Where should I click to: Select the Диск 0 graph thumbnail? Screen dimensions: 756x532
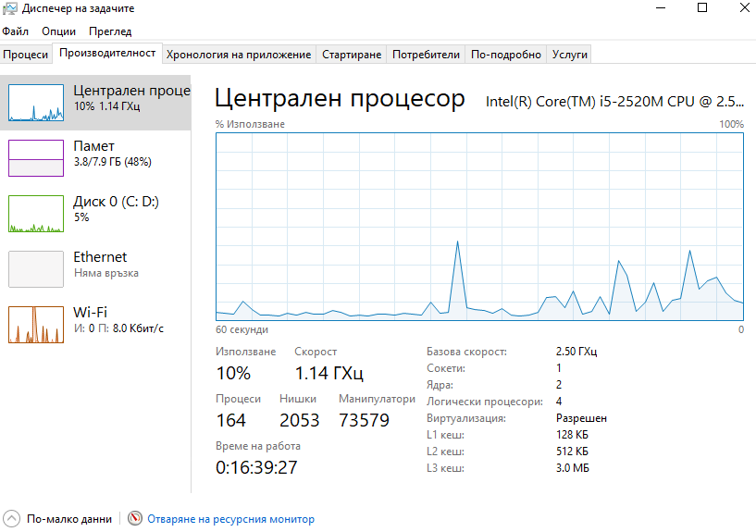coord(36,214)
